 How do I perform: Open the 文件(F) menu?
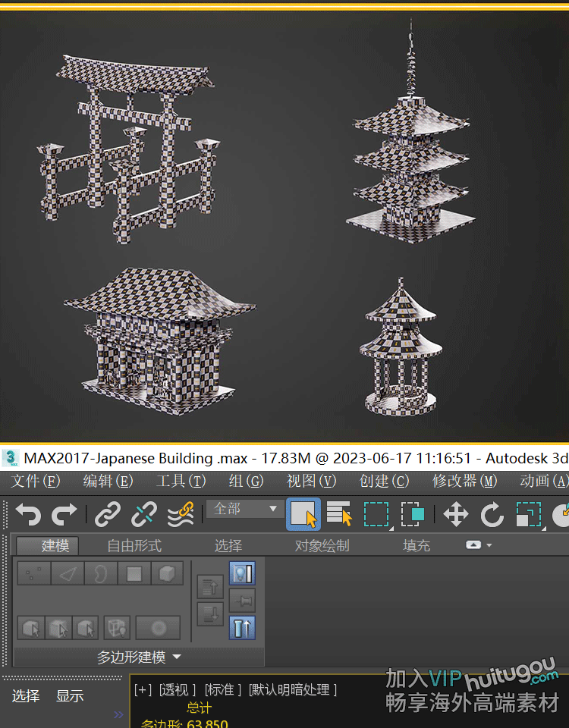pyautogui.click(x=36, y=481)
